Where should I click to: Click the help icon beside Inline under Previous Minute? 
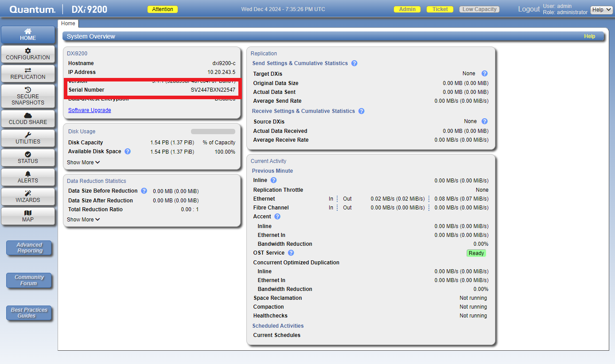(x=274, y=180)
